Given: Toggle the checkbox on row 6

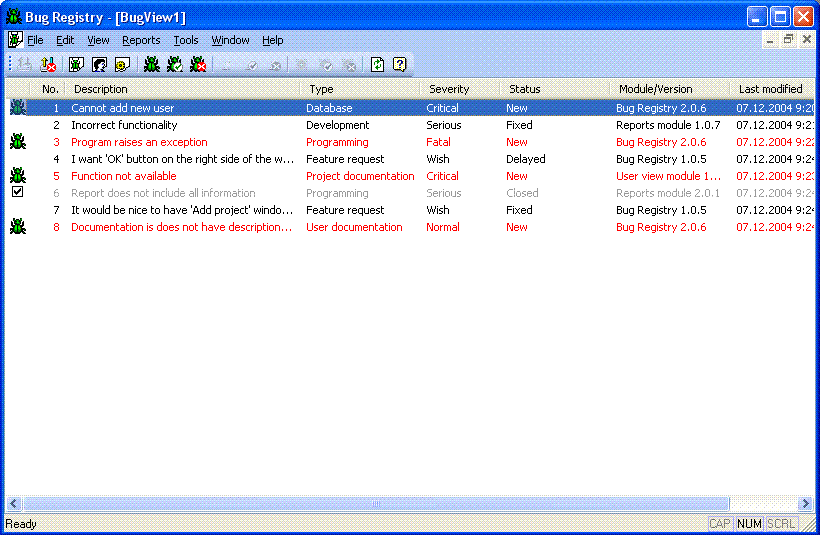Looking at the screenshot, I should pyautogui.click(x=17, y=192).
